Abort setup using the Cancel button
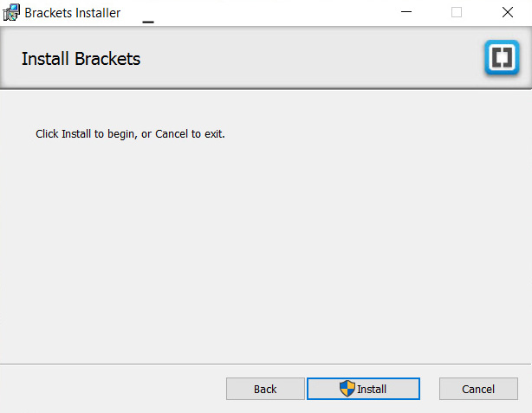 click(x=478, y=389)
